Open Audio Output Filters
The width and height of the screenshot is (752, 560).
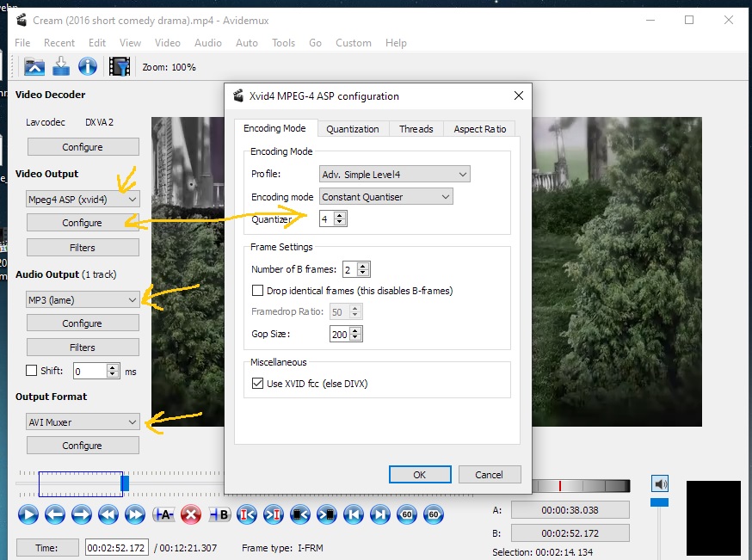(83, 348)
